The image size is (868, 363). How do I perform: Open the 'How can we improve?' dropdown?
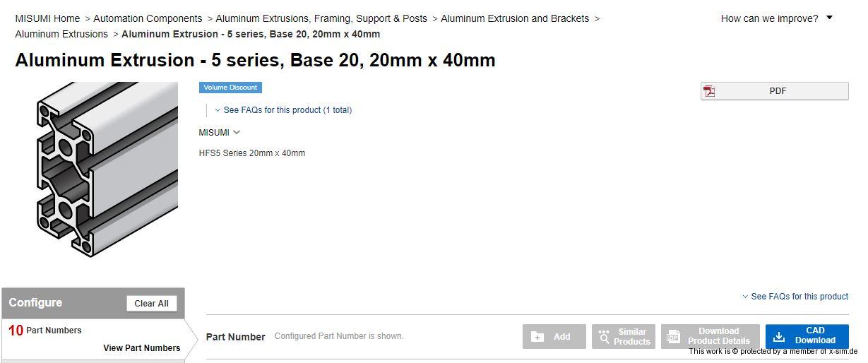[829, 18]
